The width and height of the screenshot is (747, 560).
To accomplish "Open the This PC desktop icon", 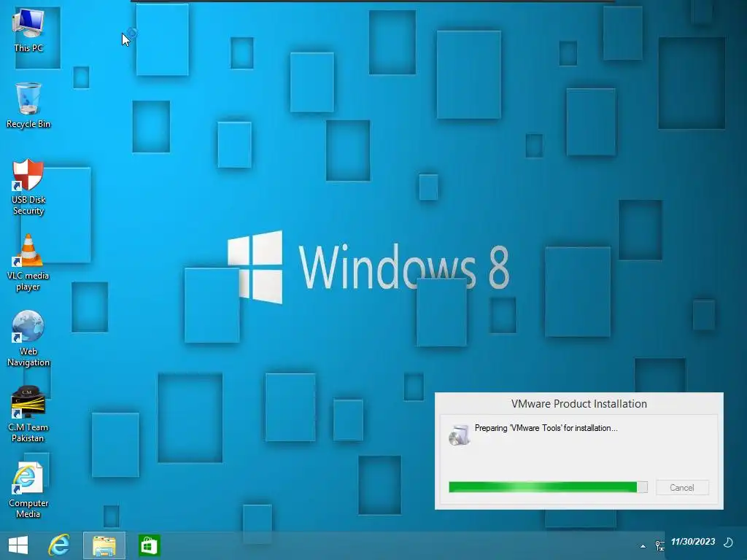I will (28, 29).
